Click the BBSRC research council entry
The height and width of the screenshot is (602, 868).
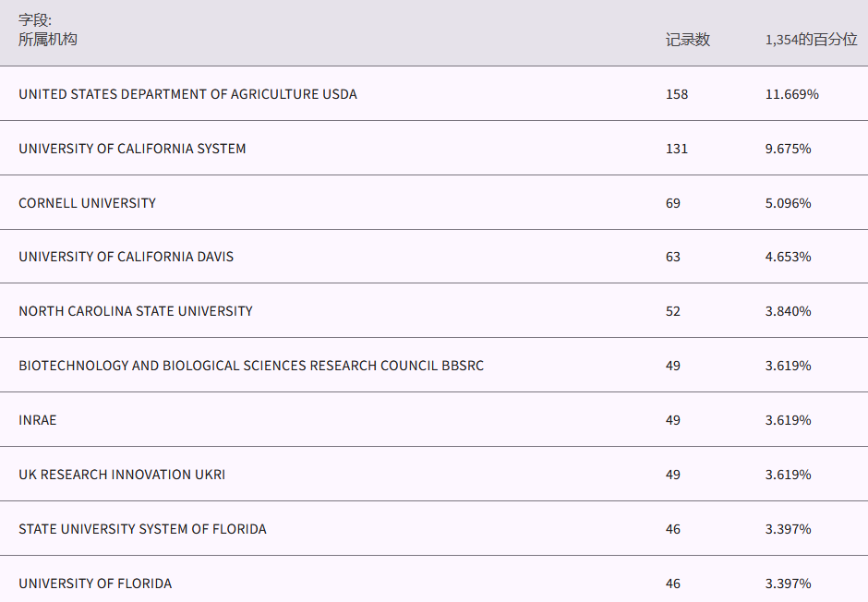point(250,366)
